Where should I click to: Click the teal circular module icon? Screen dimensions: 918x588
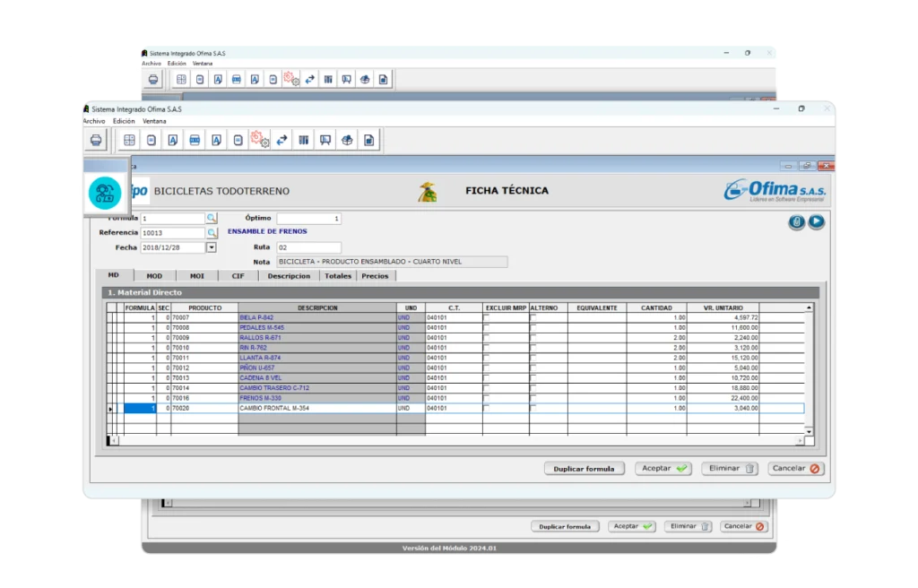point(105,193)
